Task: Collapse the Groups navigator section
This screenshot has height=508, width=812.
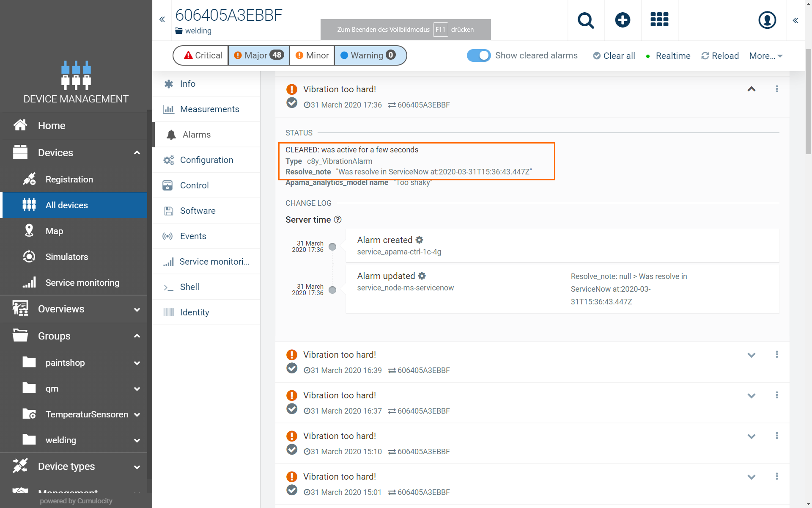Action: tap(137, 336)
